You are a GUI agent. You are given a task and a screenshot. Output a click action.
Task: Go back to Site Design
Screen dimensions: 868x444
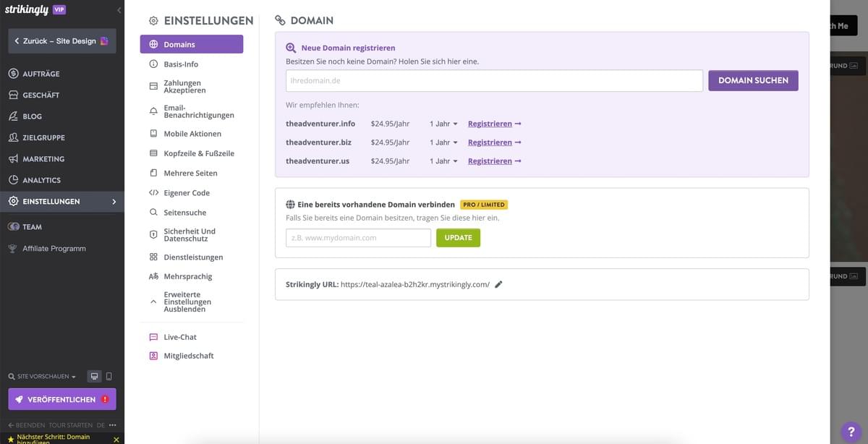point(62,41)
